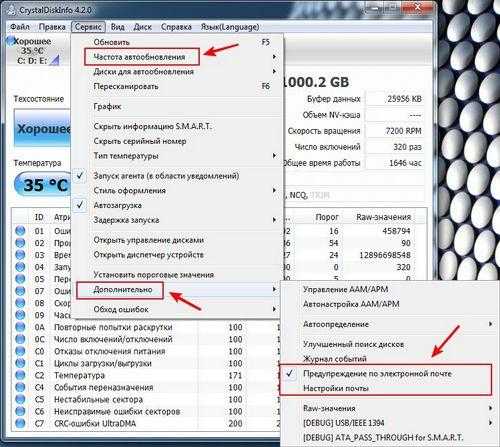
Task: Click the Raw-значения column header
Action: 383,217
